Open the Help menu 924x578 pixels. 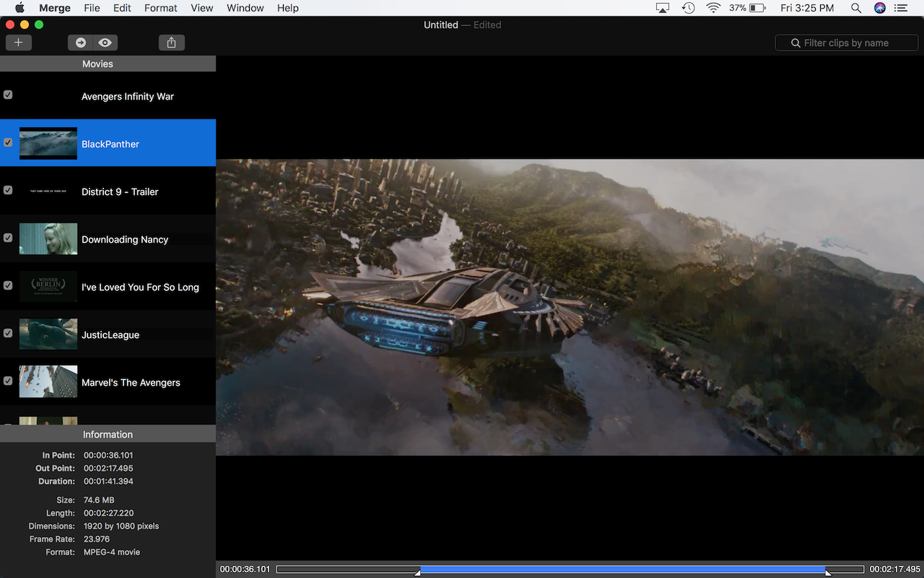pos(288,8)
